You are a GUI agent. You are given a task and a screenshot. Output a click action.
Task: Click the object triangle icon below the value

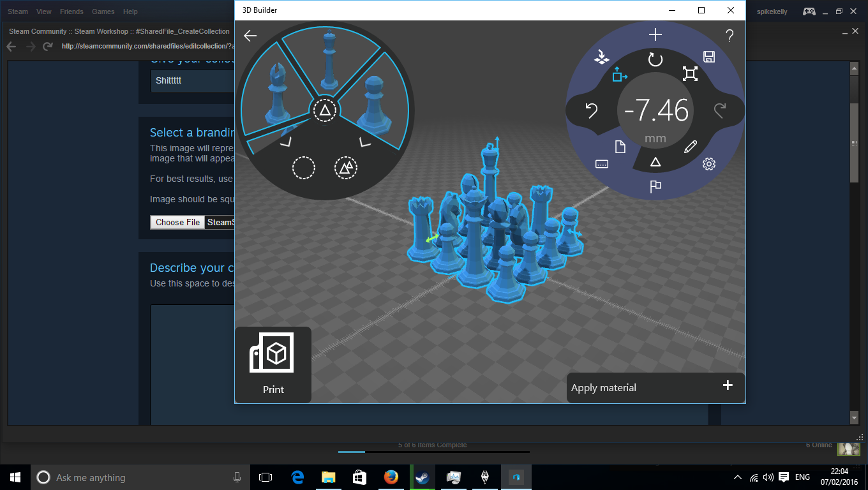[x=655, y=163]
